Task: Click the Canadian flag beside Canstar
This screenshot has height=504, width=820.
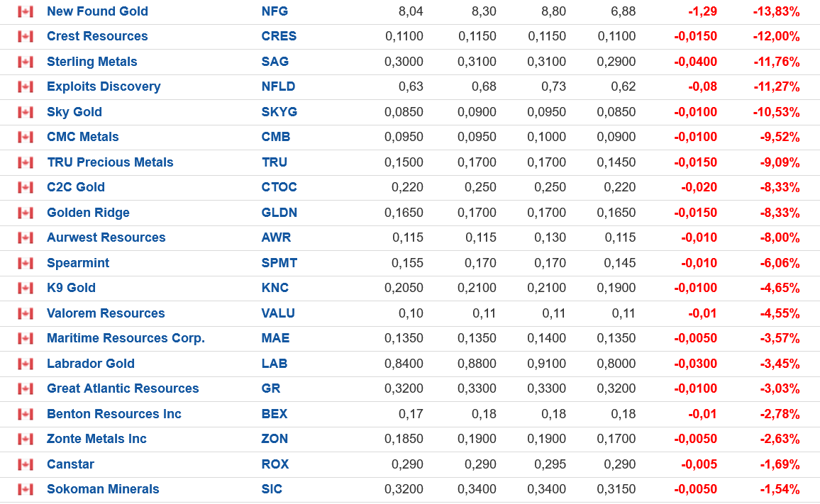Action: (x=26, y=464)
